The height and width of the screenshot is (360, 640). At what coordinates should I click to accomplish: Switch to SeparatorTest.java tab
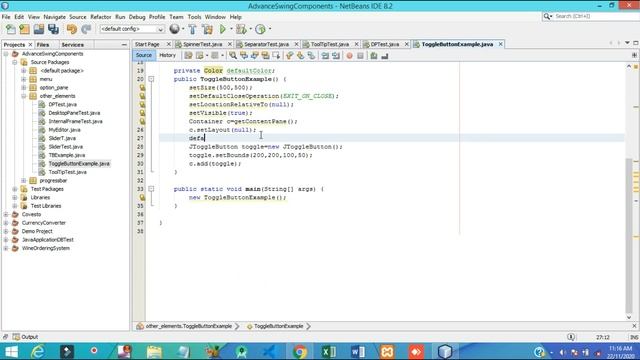tap(267, 44)
